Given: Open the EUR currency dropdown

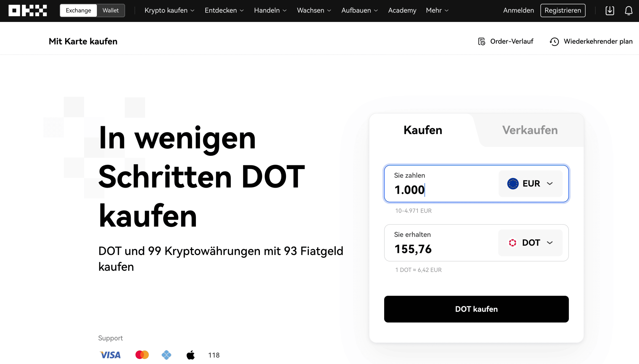Looking at the screenshot, I should click(x=530, y=184).
